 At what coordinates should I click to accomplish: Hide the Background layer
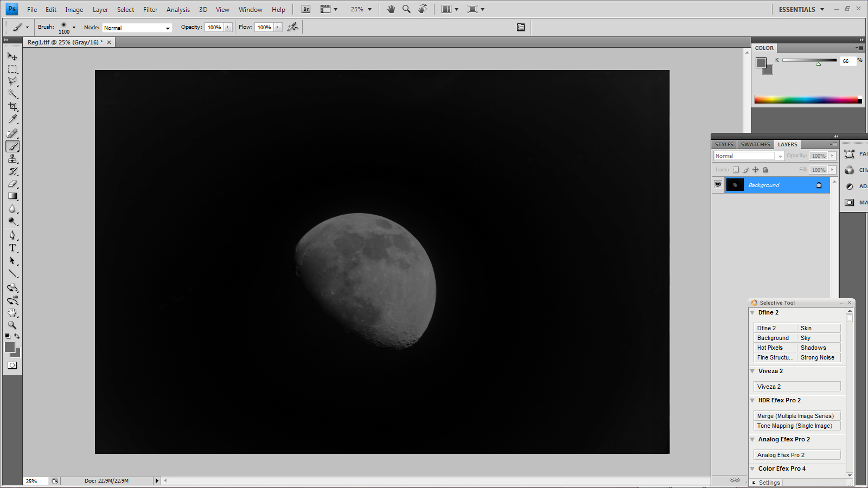coord(718,185)
